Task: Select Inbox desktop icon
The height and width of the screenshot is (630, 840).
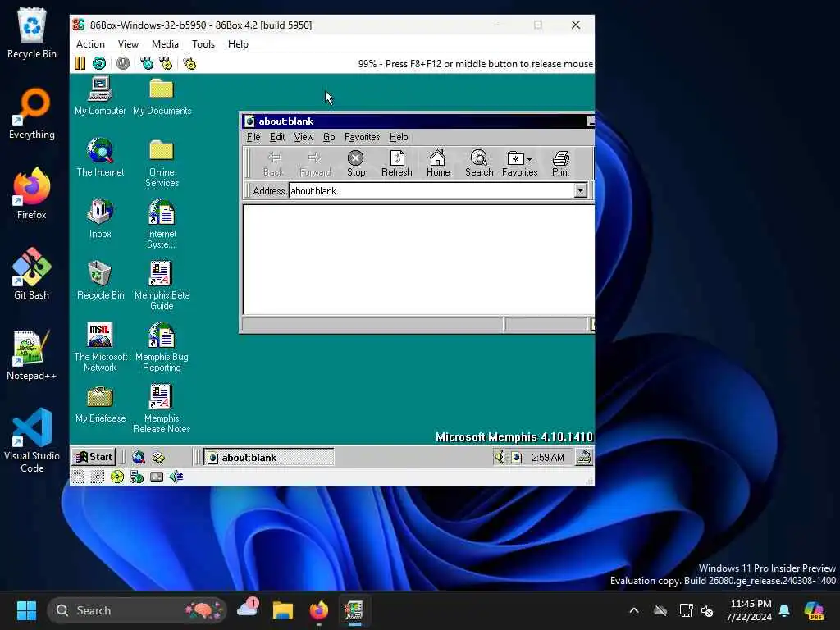Action: click(100, 218)
